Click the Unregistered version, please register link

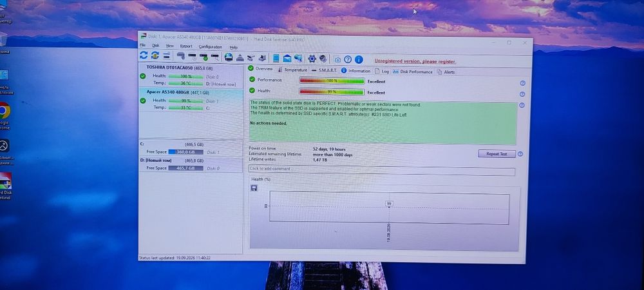pos(415,61)
